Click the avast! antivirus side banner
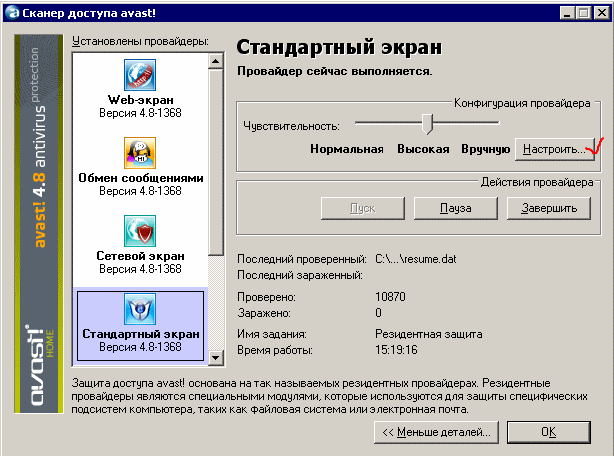 39,223
